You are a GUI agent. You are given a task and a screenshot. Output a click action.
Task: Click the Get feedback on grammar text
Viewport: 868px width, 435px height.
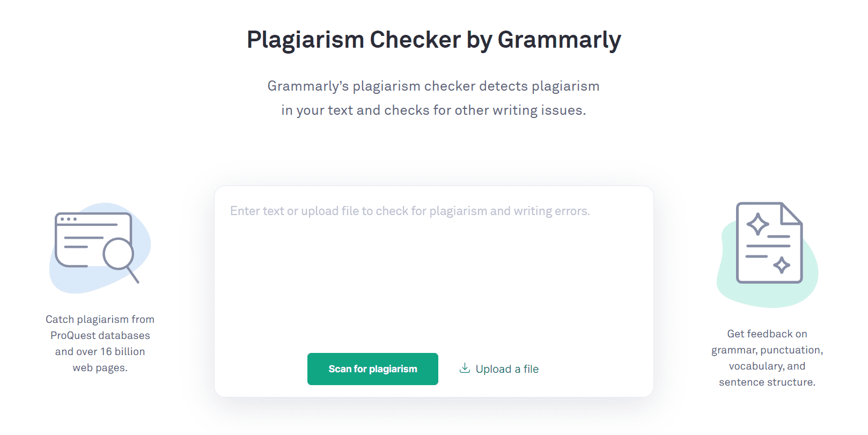point(767,342)
